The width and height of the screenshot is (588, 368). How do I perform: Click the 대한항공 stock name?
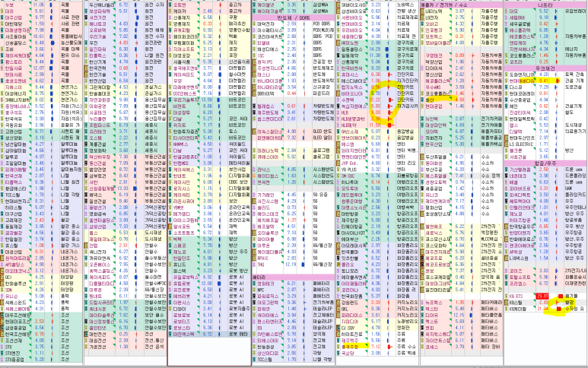[350, 214]
